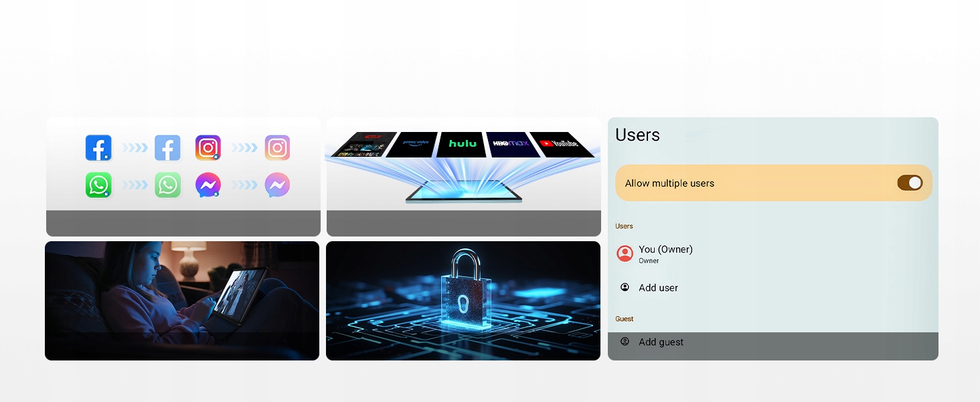The width and height of the screenshot is (980, 402).
Task: Toggle the Allow multiple users switch
Action: coord(910,183)
